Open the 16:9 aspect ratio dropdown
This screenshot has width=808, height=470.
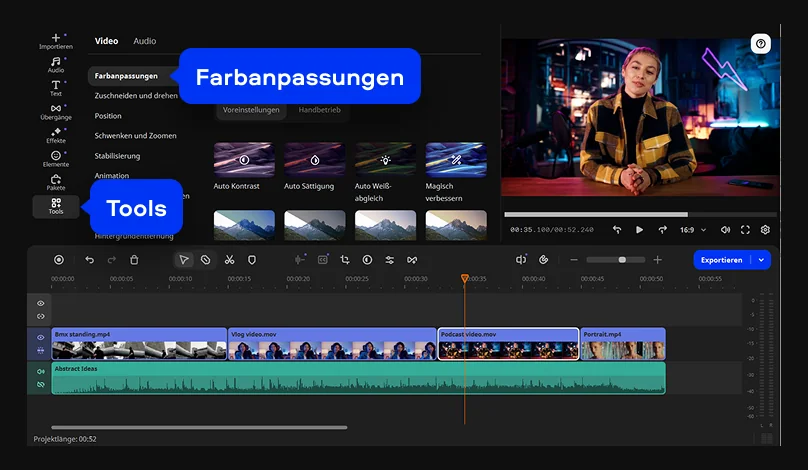(691, 229)
